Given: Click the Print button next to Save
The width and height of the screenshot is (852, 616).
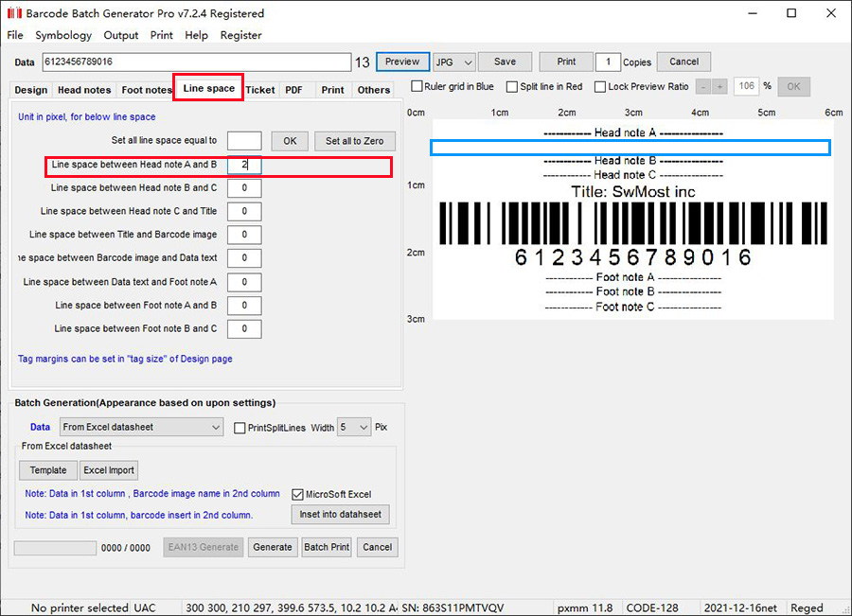Looking at the screenshot, I should click(x=566, y=62).
